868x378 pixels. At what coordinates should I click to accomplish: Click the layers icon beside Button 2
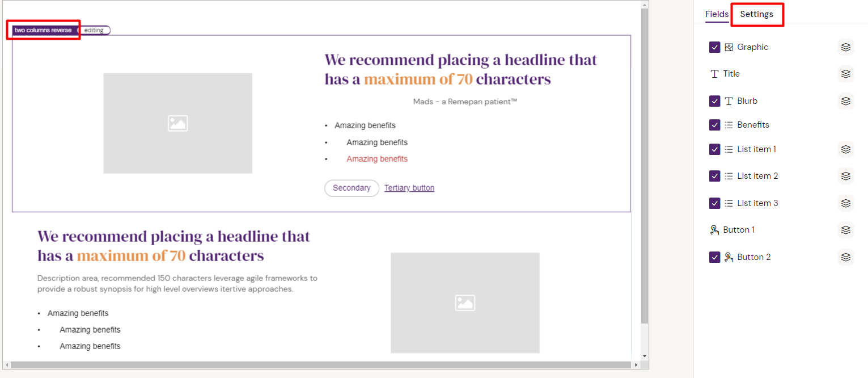[x=845, y=257]
